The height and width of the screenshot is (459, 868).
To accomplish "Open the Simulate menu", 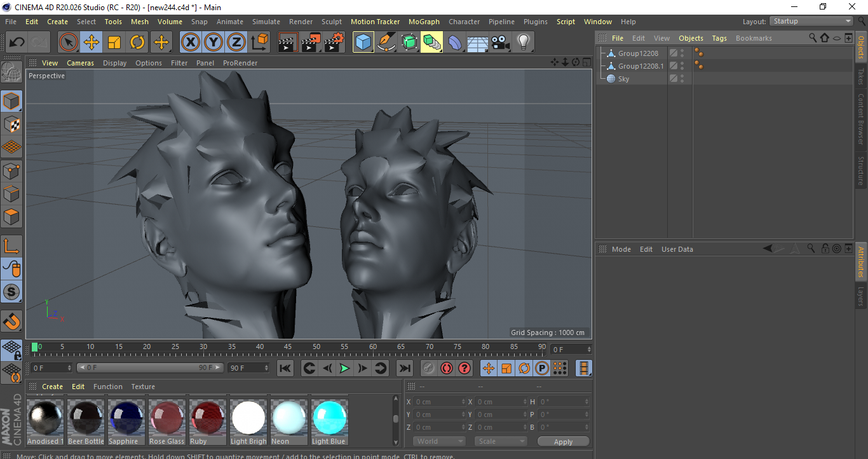I will (266, 22).
